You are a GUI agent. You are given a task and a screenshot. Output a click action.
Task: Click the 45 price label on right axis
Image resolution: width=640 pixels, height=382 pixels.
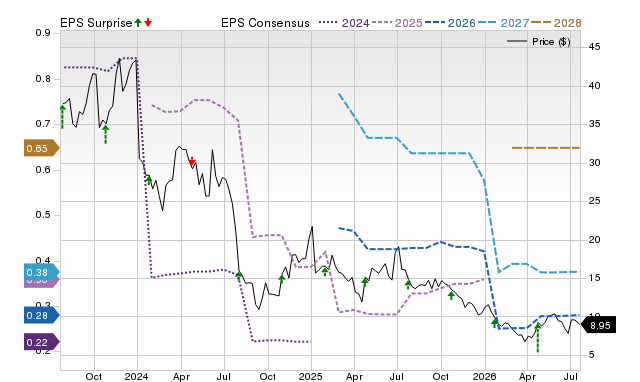tap(595, 47)
